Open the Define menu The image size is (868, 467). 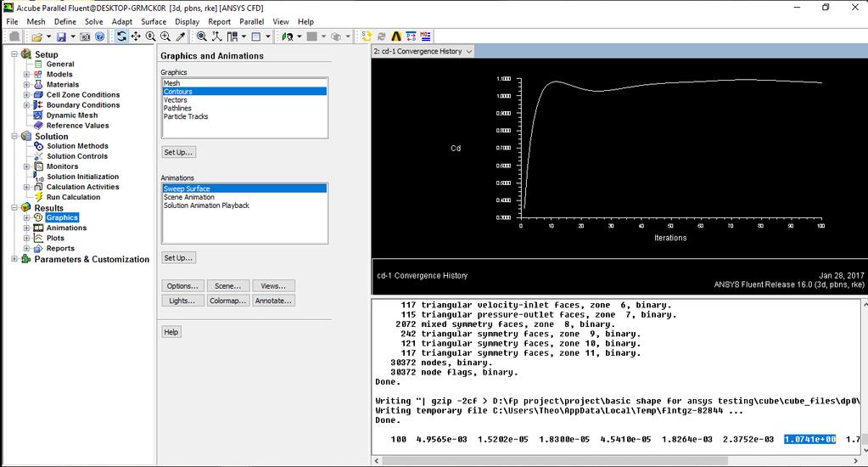tap(65, 21)
